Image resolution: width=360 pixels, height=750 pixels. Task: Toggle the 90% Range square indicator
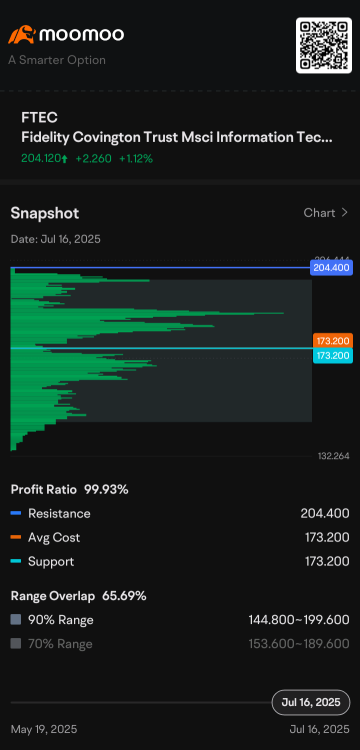[16, 620]
